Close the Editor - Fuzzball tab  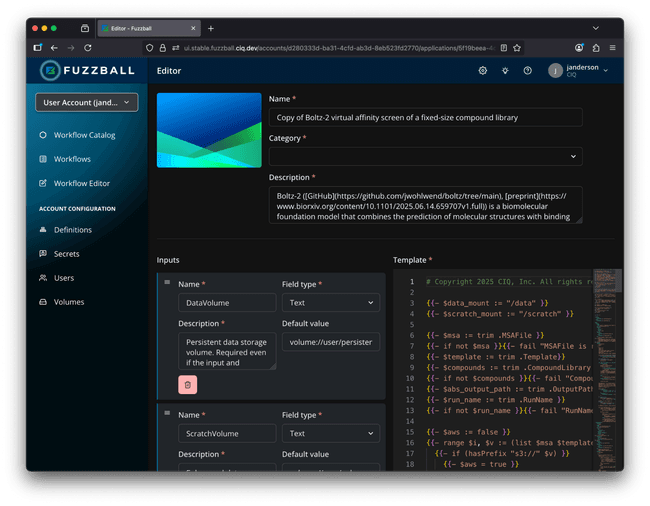[193, 28]
